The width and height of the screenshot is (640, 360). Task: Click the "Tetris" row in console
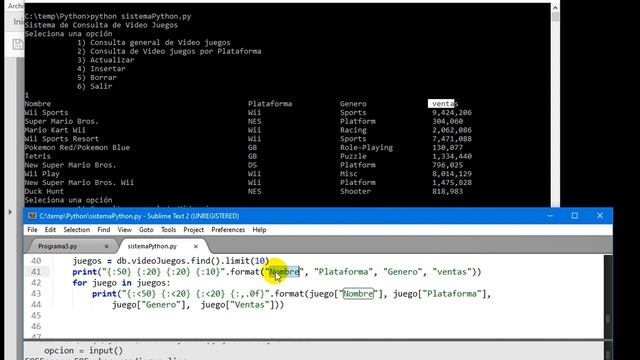pyautogui.click(x=38, y=156)
